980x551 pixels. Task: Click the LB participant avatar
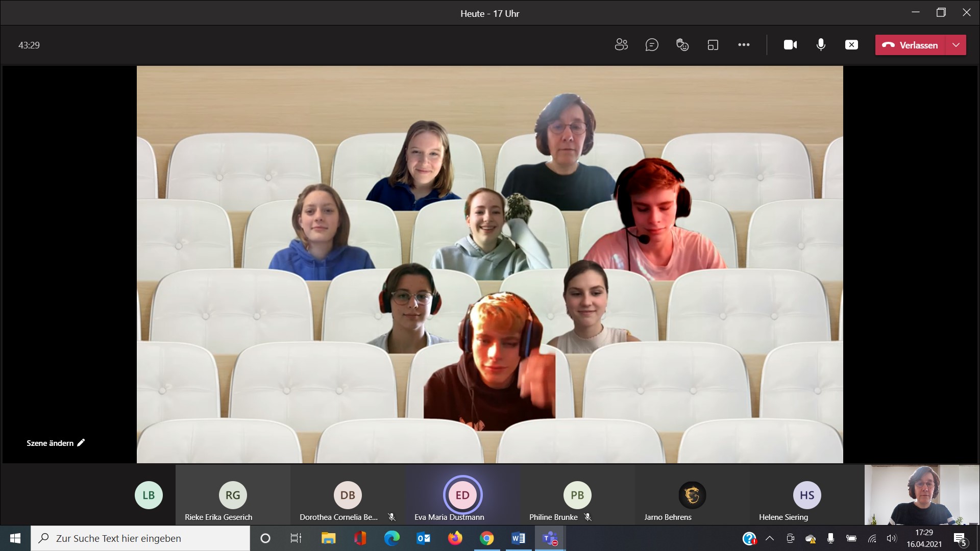pyautogui.click(x=149, y=495)
